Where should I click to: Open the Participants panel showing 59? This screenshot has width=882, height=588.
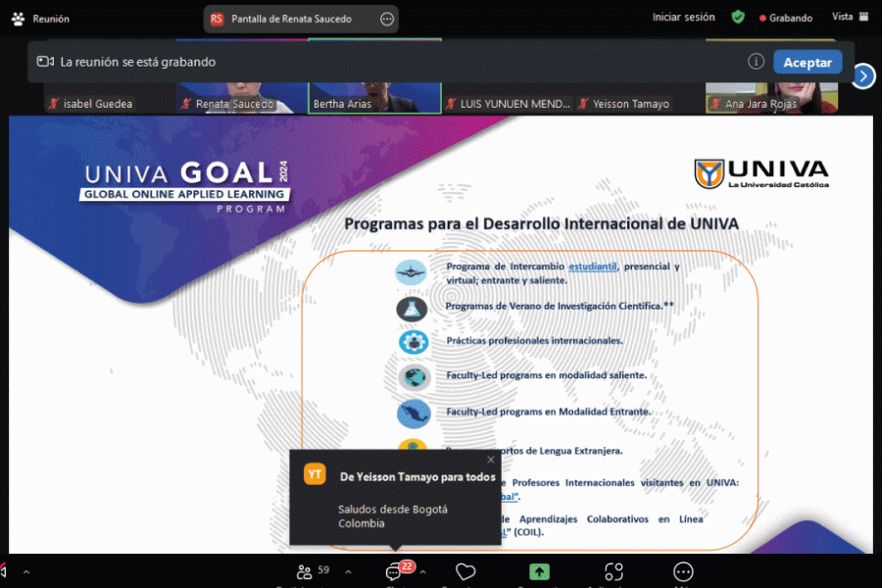pos(313,571)
